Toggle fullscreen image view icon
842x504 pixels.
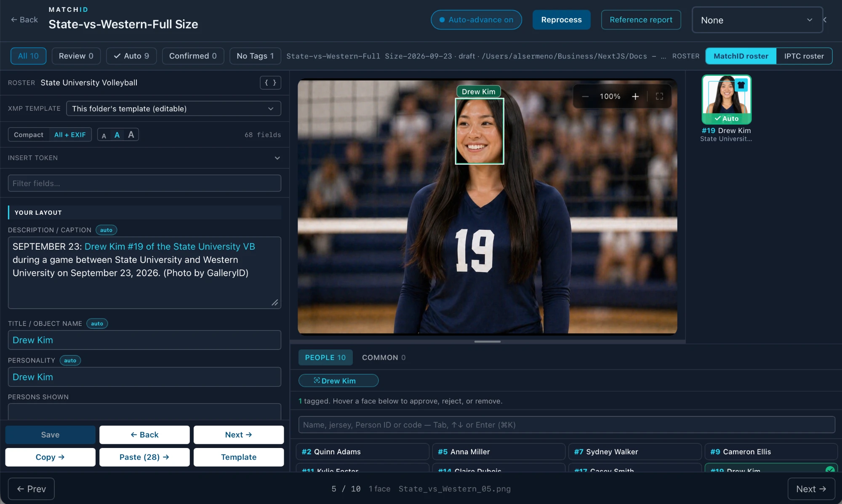(x=659, y=96)
